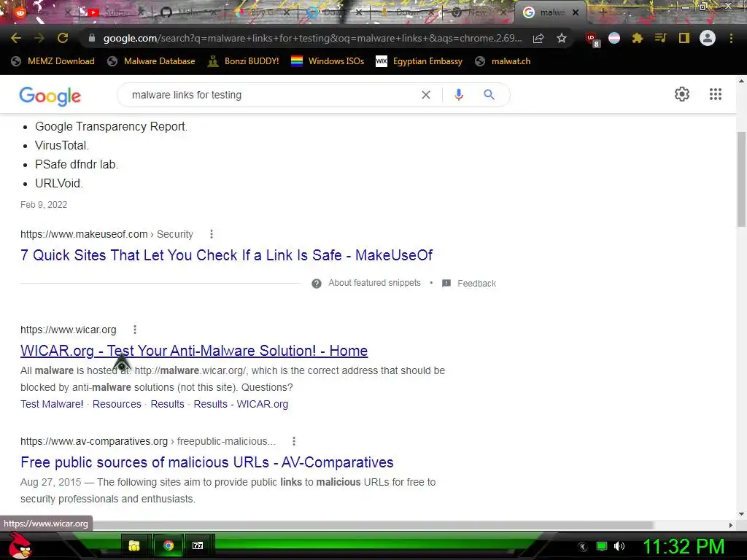
Task: Open the Angry Birds start button
Action: pyautogui.click(x=20, y=545)
